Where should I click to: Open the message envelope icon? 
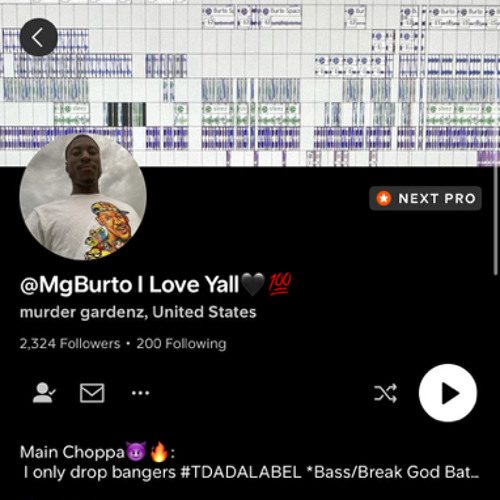[x=92, y=393]
